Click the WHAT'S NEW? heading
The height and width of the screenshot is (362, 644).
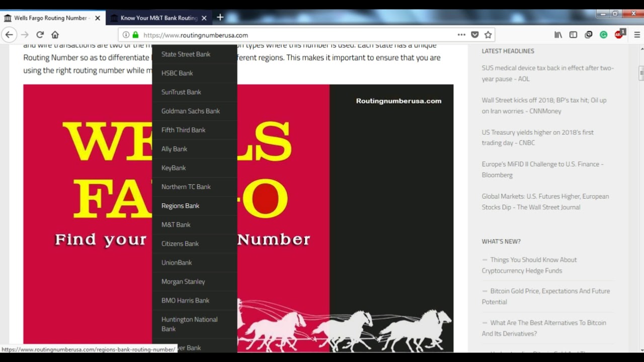click(501, 241)
